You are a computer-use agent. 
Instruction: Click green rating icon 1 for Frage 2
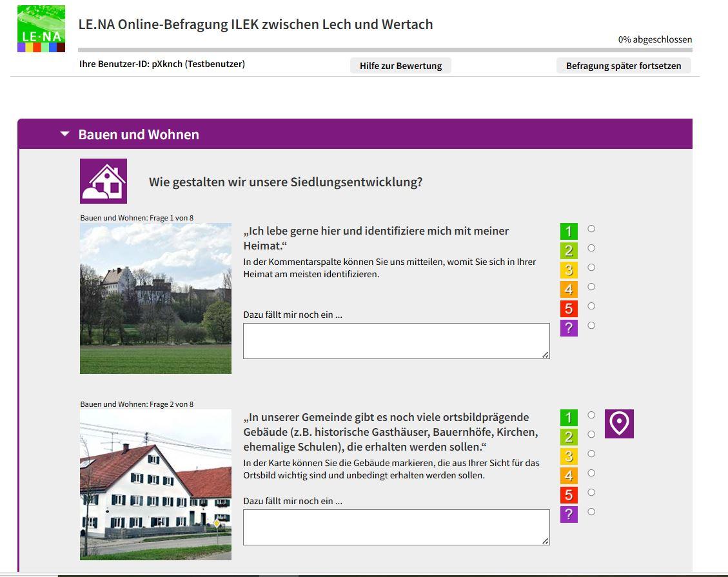point(569,418)
